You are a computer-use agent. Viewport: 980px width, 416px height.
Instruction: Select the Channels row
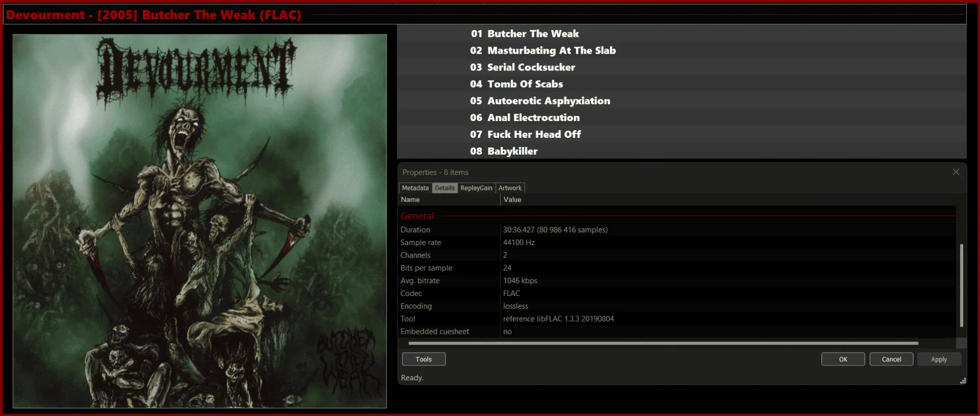coord(677,255)
